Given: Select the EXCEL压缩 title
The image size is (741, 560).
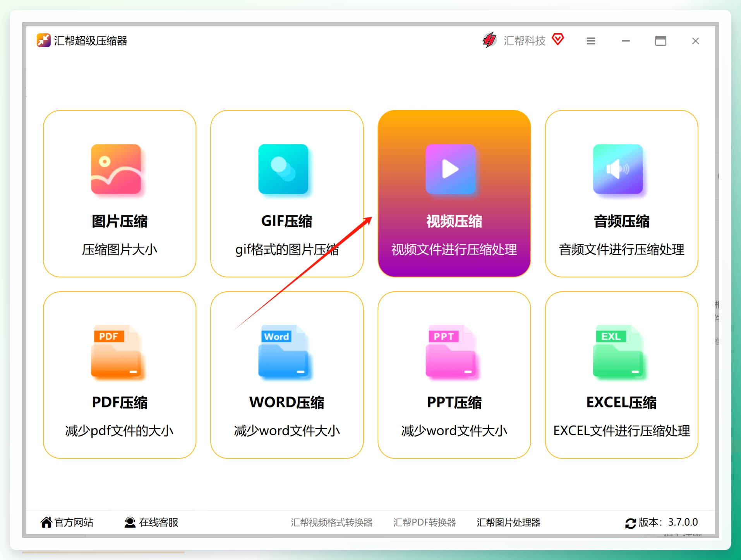Looking at the screenshot, I should pos(621,402).
